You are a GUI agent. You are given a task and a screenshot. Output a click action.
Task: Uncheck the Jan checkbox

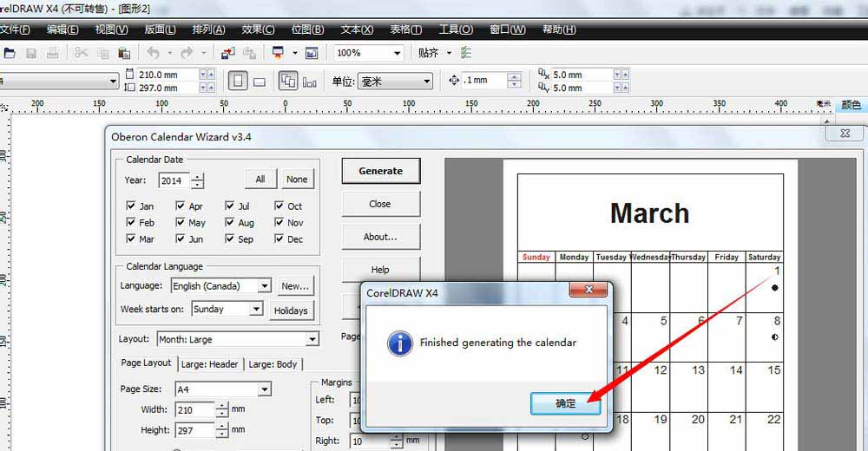click(131, 206)
